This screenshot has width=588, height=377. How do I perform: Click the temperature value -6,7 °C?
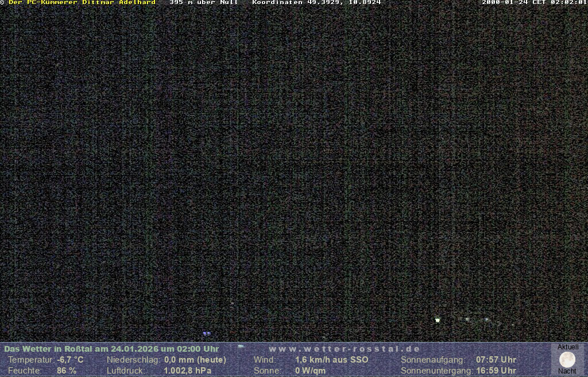click(70, 360)
